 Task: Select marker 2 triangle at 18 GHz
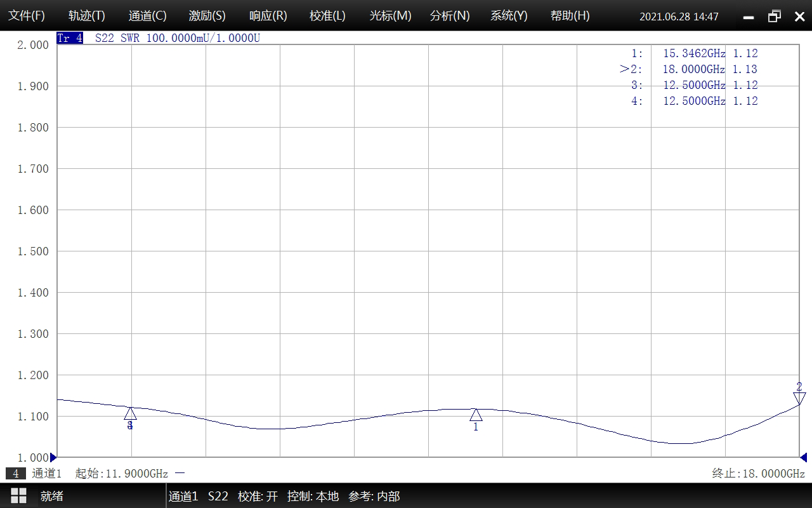799,398
